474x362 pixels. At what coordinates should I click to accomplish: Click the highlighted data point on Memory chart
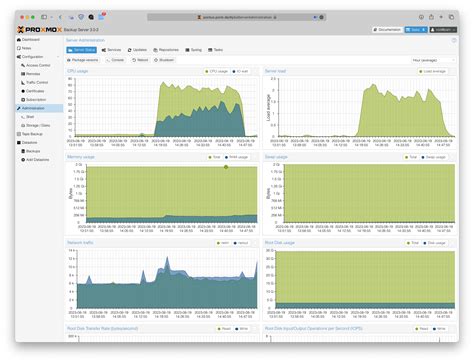[x=226, y=167]
